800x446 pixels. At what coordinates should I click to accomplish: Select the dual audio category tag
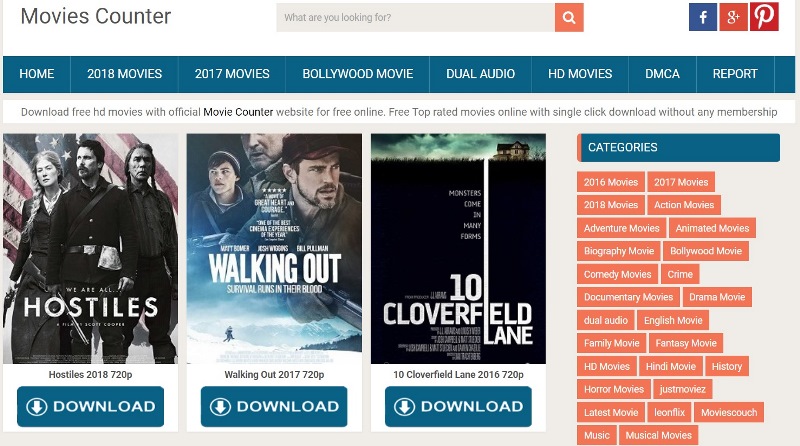tap(606, 320)
